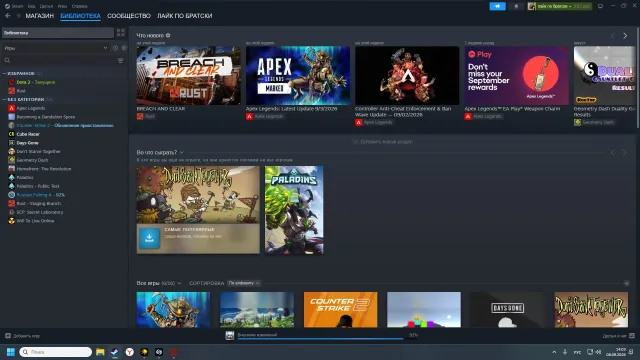Image resolution: width=640 pixels, height=360 pixels.
Task: Expand the Все игры dropdown
Action: tap(179, 283)
